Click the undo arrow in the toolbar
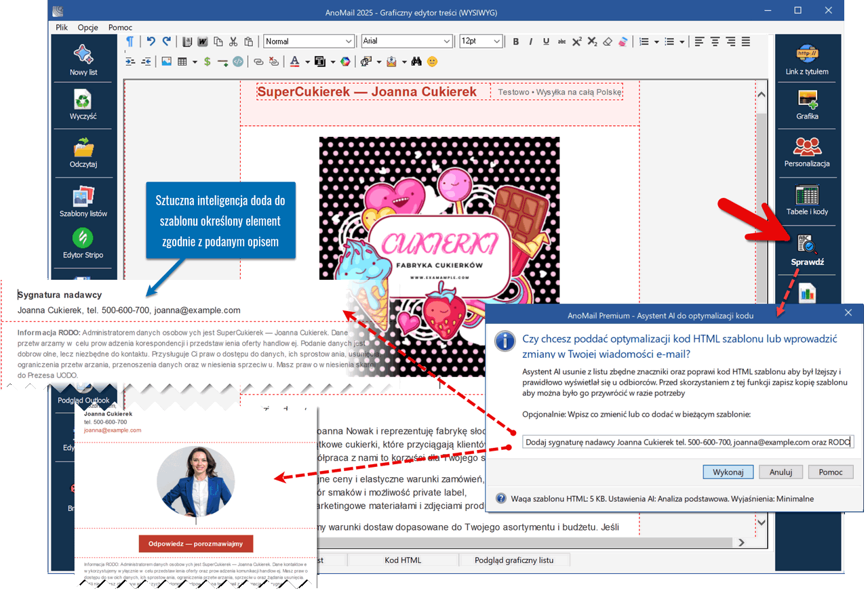The image size is (868, 595). [151, 41]
